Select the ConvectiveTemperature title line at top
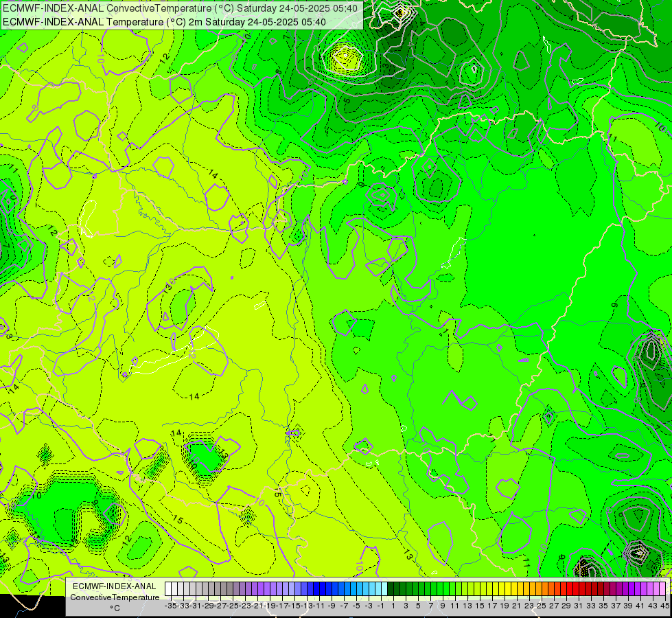672x618 pixels. pos(180,8)
